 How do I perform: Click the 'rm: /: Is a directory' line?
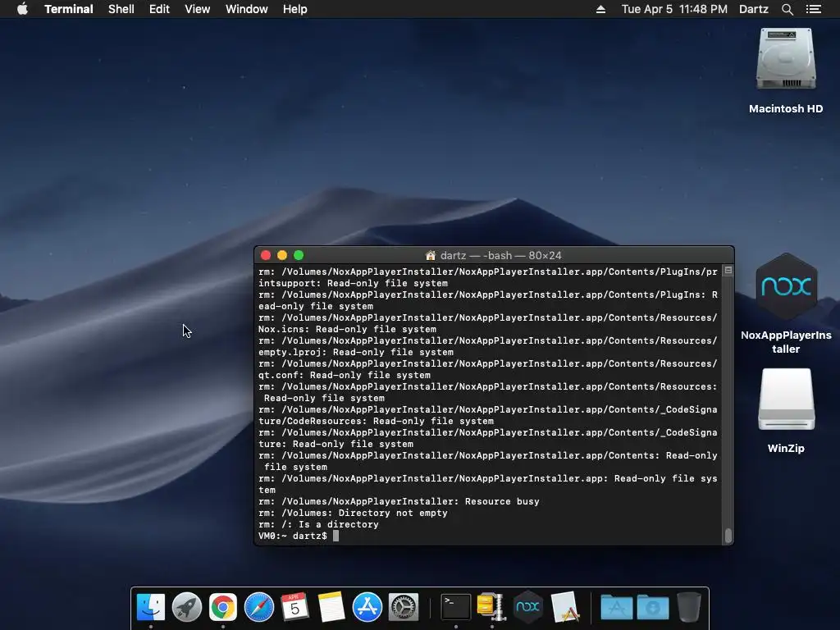(x=318, y=524)
